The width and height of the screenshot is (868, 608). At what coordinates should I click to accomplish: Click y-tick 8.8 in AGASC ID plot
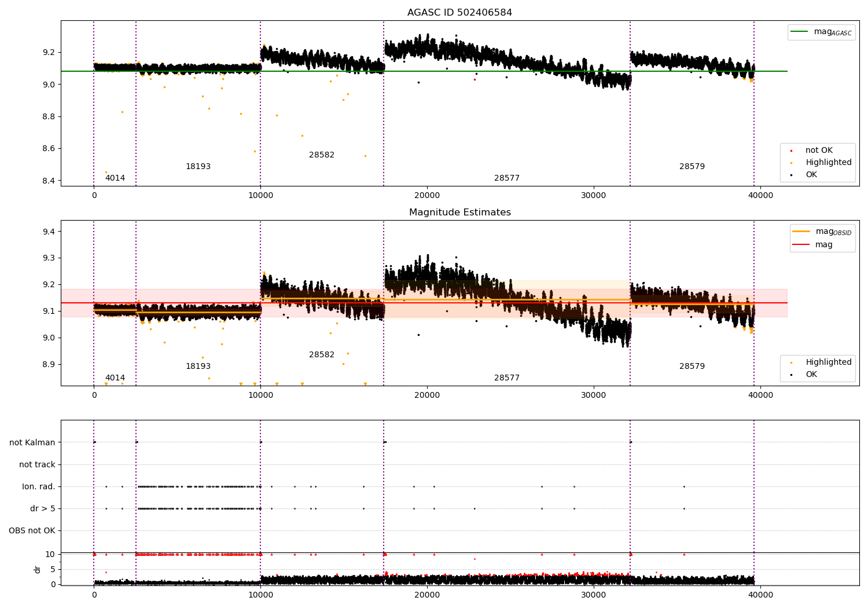[49, 116]
